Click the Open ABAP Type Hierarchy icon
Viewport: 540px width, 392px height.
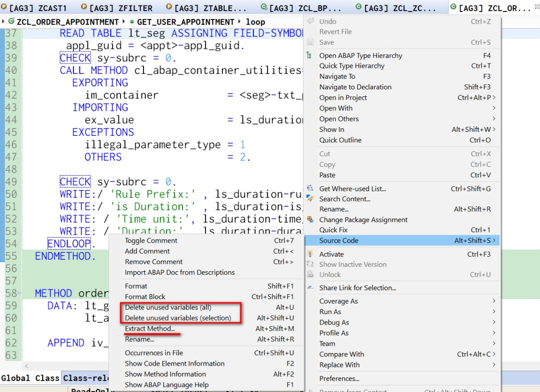pos(309,55)
